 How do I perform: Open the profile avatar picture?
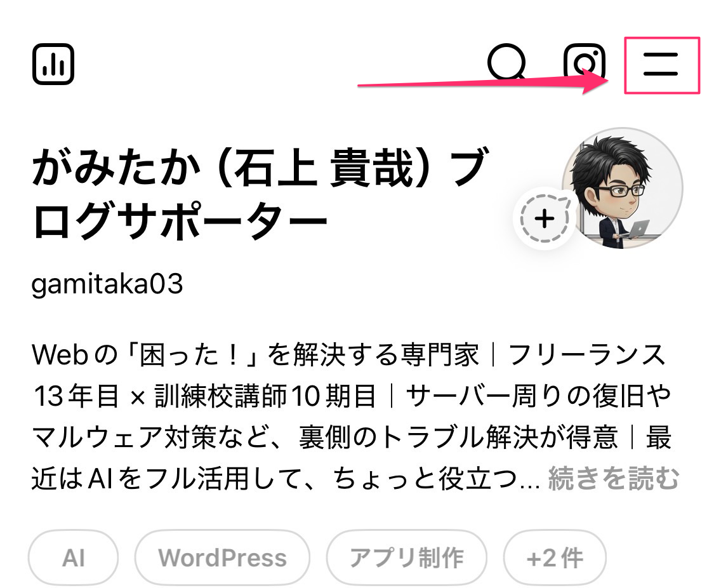coord(623,188)
